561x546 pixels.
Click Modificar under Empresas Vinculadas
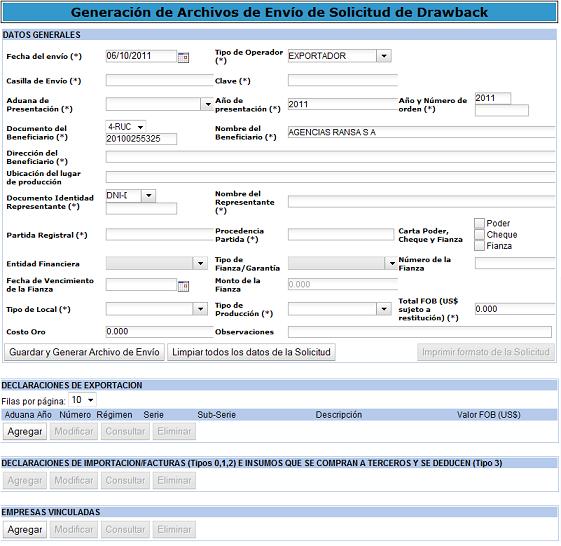pos(74,529)
